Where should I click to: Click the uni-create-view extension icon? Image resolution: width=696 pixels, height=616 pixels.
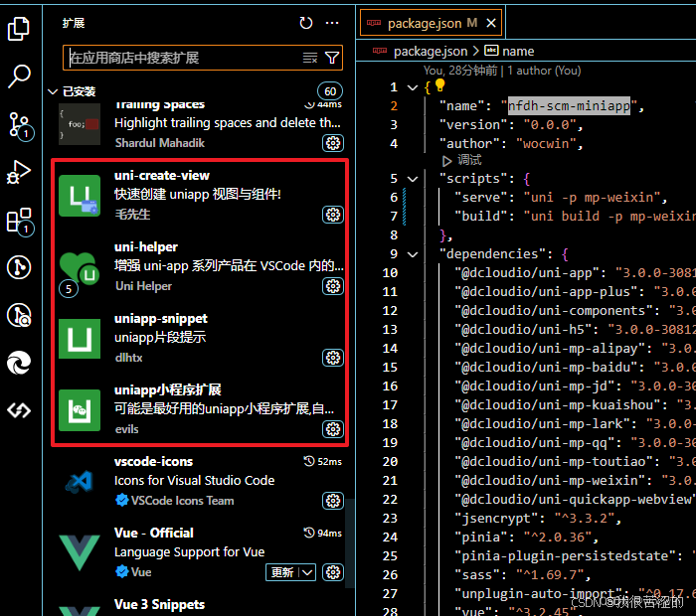pyautogui.click(x=80, y=196)
